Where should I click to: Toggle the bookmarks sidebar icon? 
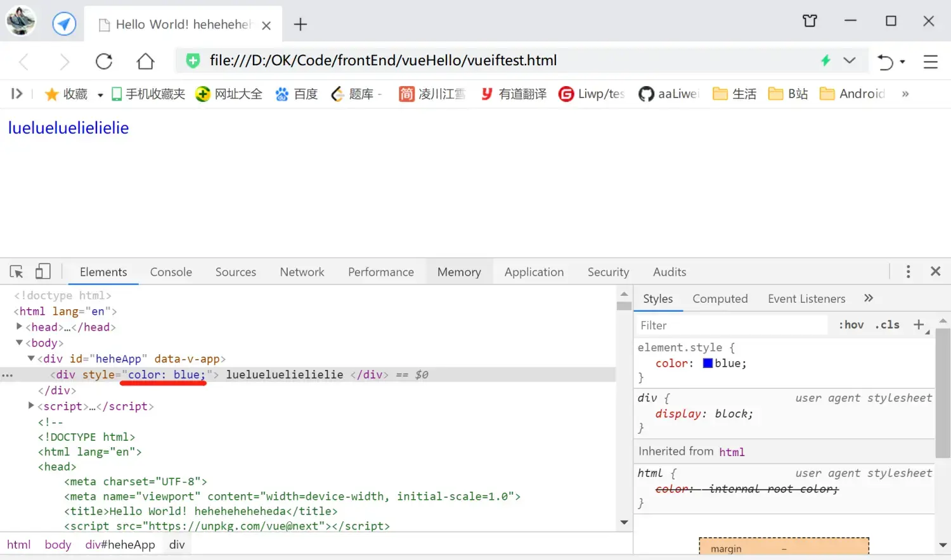[17, 94]
